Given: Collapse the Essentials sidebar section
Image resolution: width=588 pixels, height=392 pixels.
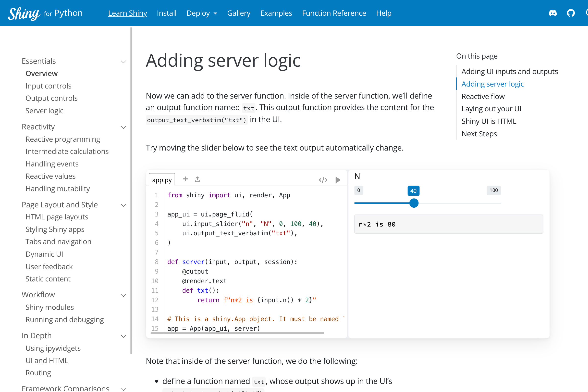Looking at the screenshot, I should (123, 62).
